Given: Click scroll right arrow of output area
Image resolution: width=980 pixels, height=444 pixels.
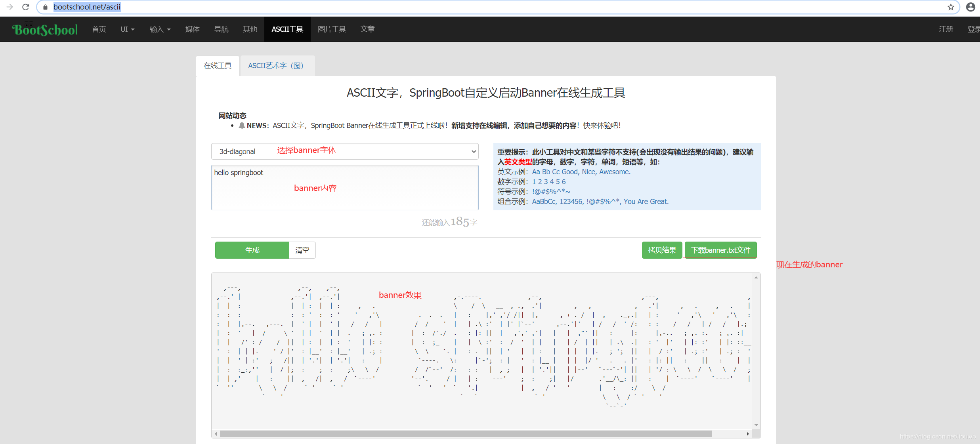Looking at the screenshot, I should pos(748,434).
